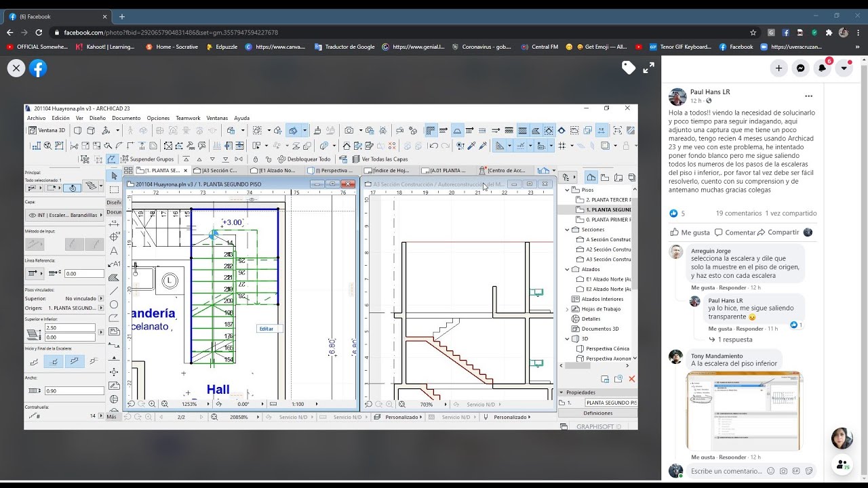Click Comentar on the Facebook post

click(x=734, y=232)
